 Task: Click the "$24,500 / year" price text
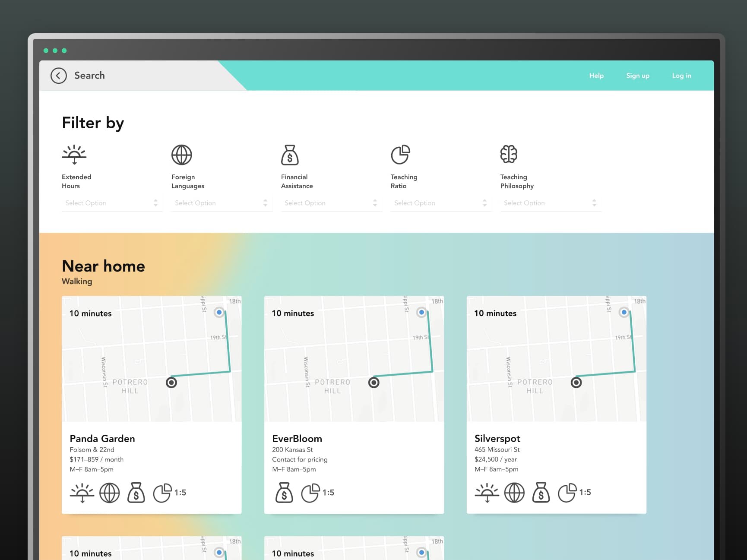[496, 460]
